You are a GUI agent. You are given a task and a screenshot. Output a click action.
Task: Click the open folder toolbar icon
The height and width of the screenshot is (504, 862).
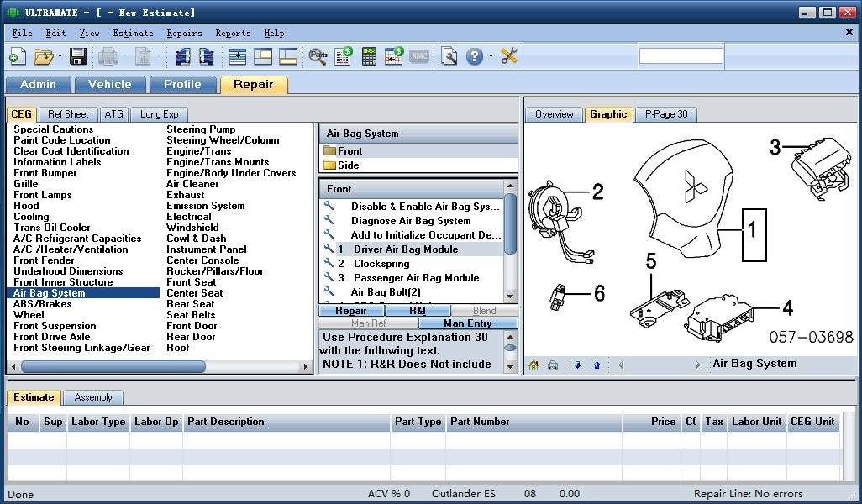click(43, 56)
